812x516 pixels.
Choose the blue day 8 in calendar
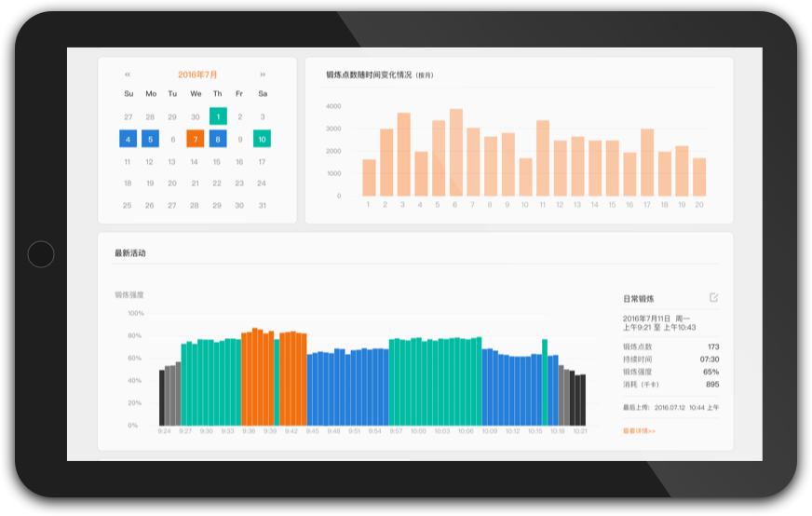(218, 139)
